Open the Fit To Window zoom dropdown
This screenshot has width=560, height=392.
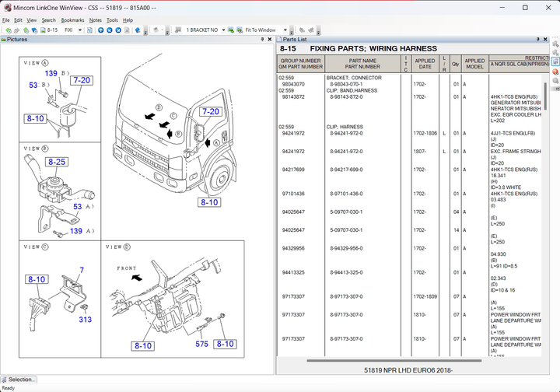click(x=285, y=30)
